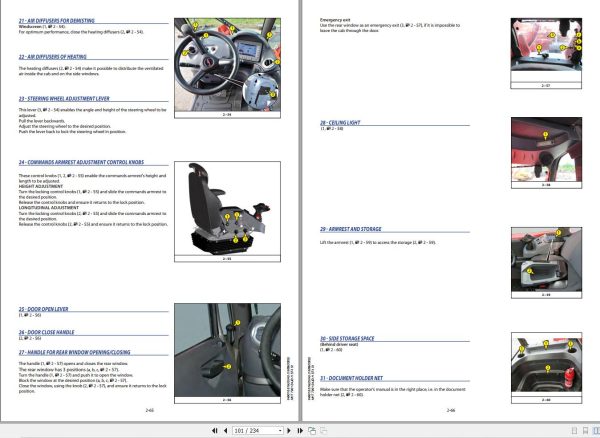Click the steering wheel dashboard photo
This screenshot has height=438, width=600.
pyautogui.click(x=227, y=65)
